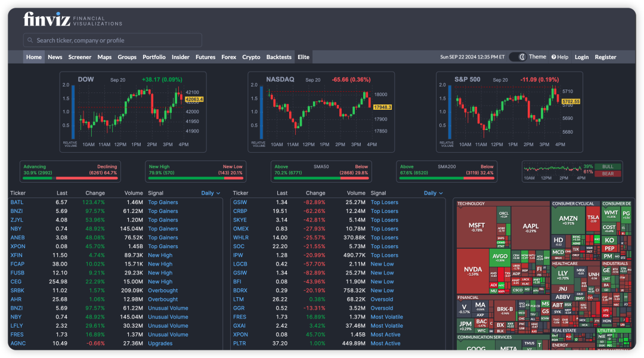
Task: Open the ZJYL ticker link
Action: coord(17,220)
